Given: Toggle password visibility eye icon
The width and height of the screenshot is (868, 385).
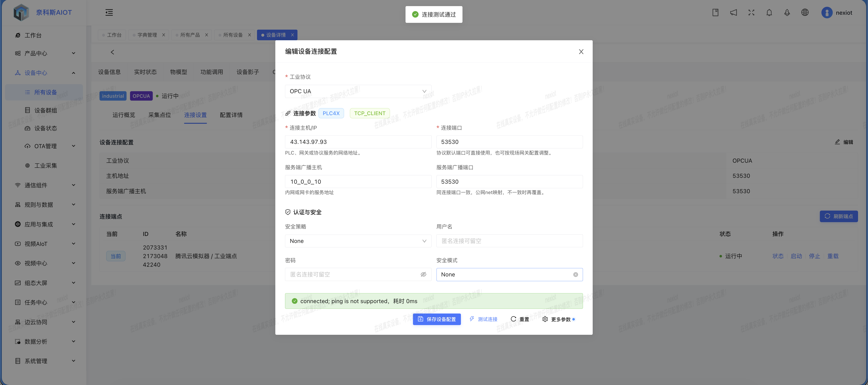Looking at the screenshot, I should (423, 274).
